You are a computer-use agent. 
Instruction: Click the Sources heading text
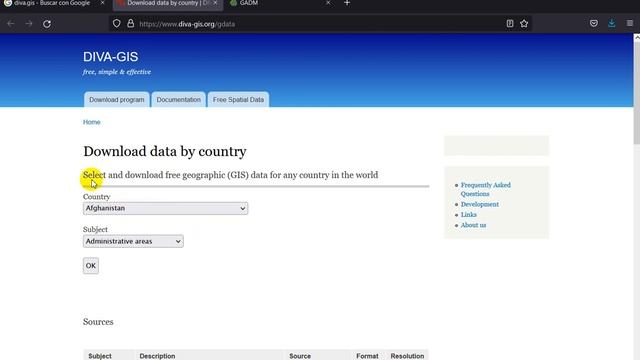(98, 322)
